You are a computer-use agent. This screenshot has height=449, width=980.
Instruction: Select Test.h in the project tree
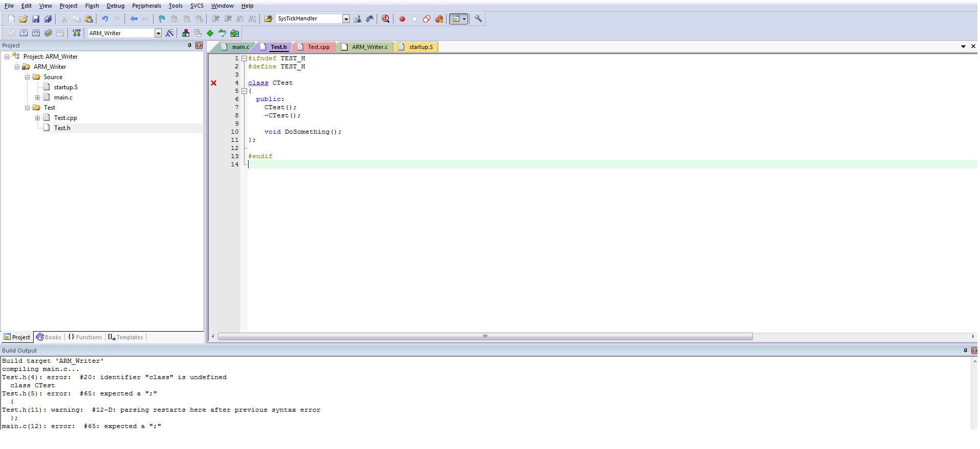(62, 128)
